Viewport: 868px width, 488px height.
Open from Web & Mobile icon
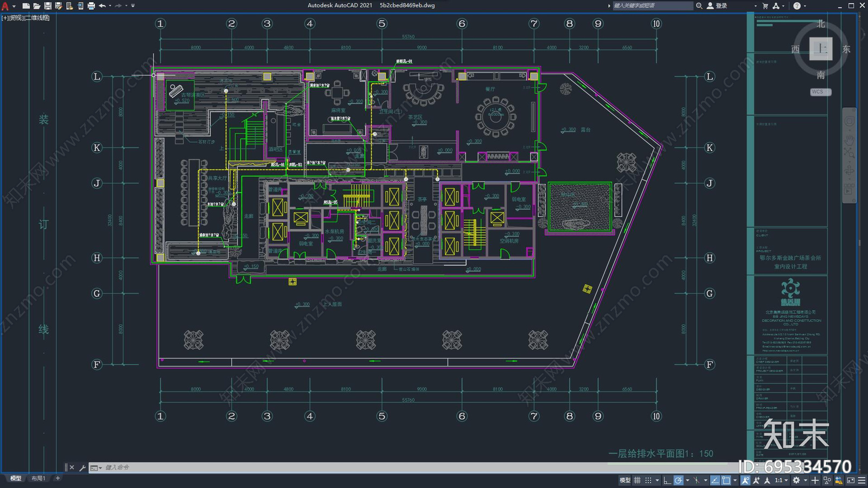(x=69, y=6)
